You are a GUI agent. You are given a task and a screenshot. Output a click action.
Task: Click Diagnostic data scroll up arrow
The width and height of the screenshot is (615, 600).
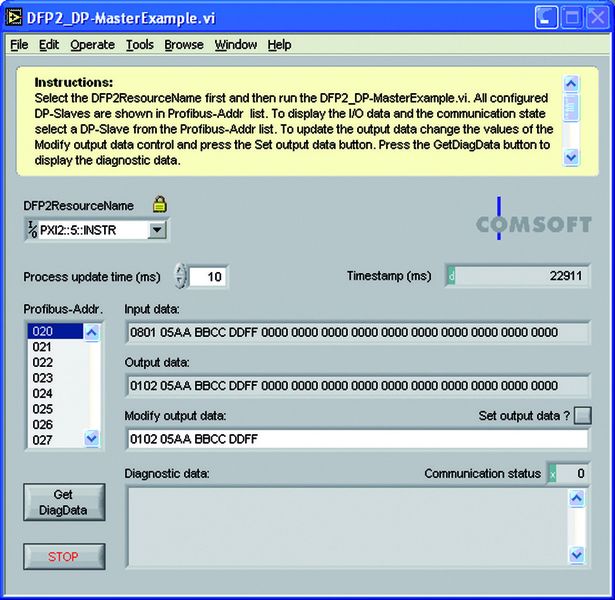tap(577, 498)
